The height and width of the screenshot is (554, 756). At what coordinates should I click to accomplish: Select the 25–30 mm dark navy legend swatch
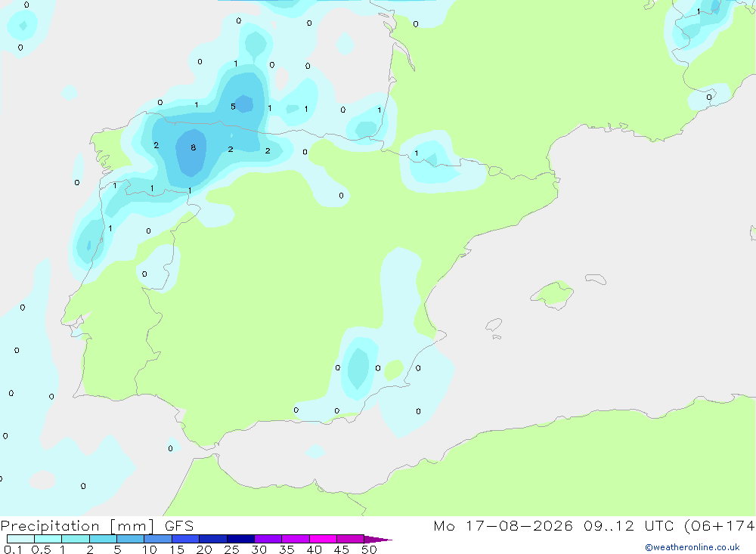[x=240, y=539]
